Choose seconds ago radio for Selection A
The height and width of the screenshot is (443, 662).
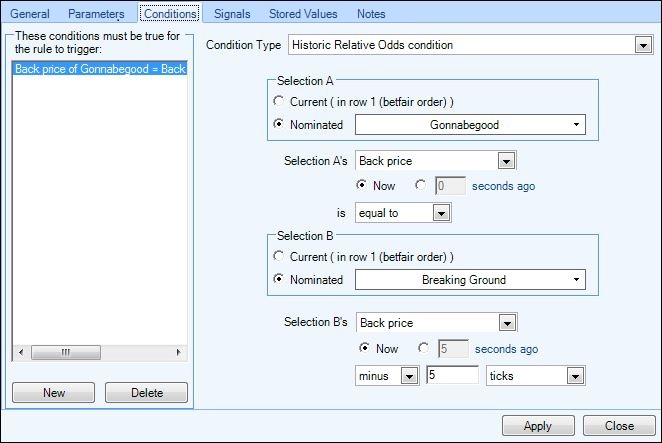click(x=421, y=185)
